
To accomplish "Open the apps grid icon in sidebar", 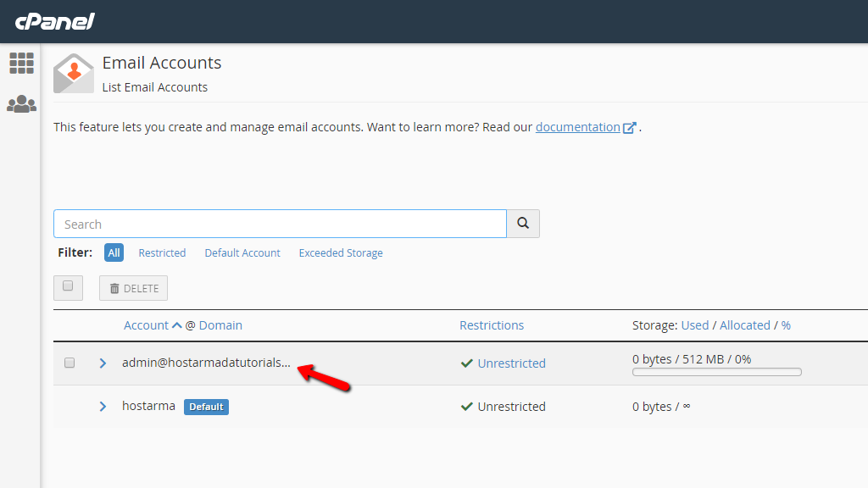I will tap(21, 63).
